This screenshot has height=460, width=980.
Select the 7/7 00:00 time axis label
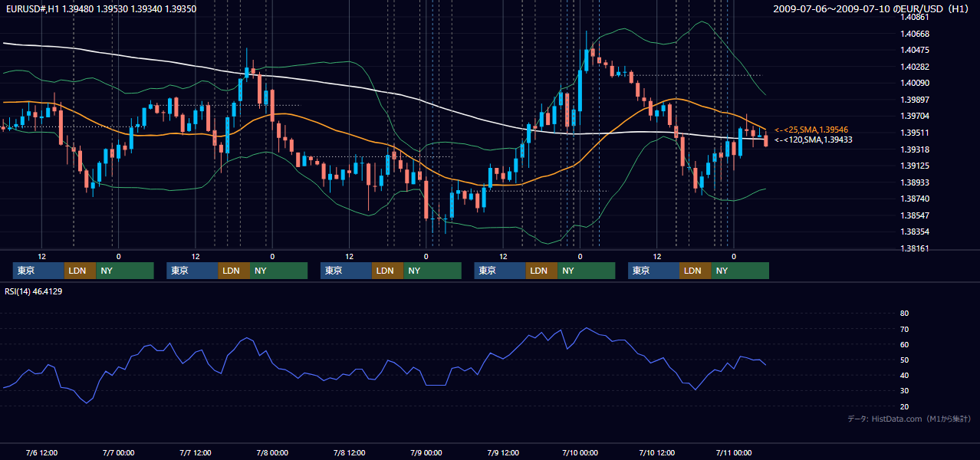118,452
